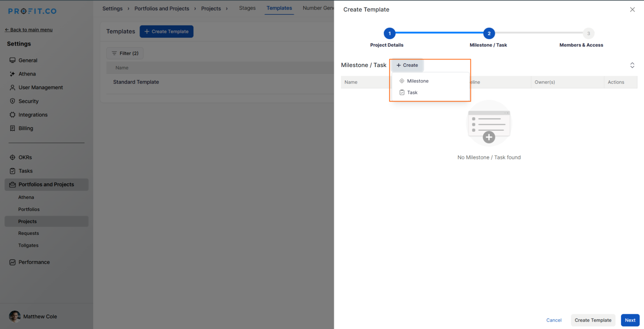Click the Athena sparkle icon under Settings

13,74
